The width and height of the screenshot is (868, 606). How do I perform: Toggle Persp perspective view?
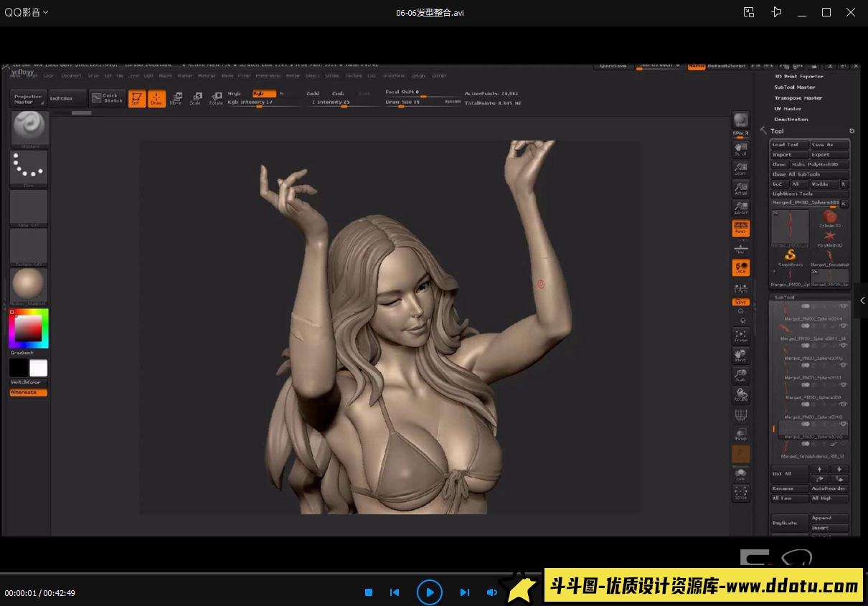pos(741,228)
